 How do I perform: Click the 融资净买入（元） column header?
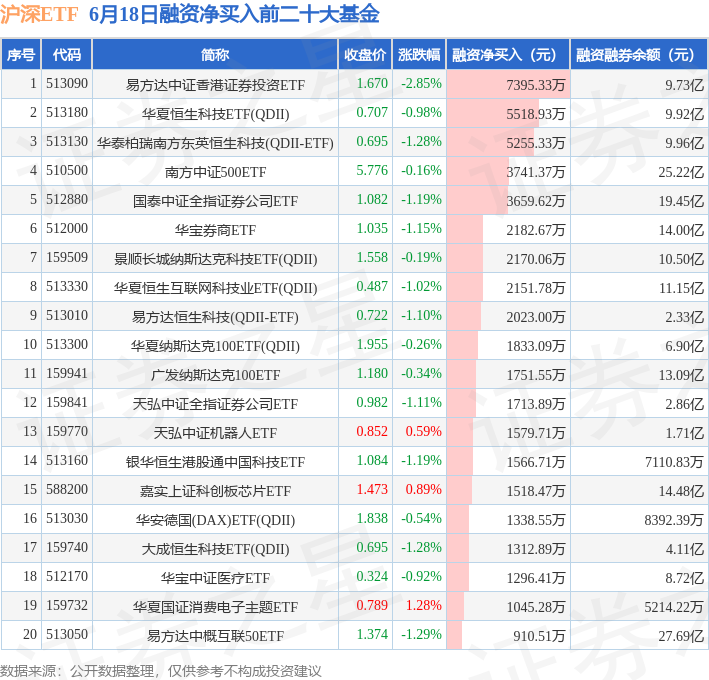tap(508, 55)
